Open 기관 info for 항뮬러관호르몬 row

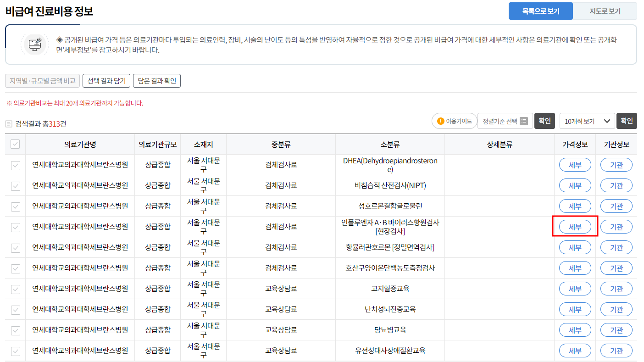[616, 248]
